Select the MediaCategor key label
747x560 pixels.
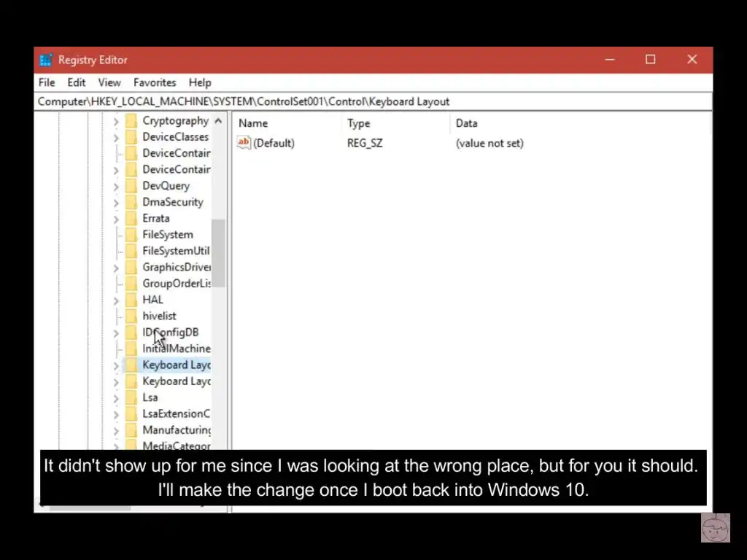tap(177, 446)
